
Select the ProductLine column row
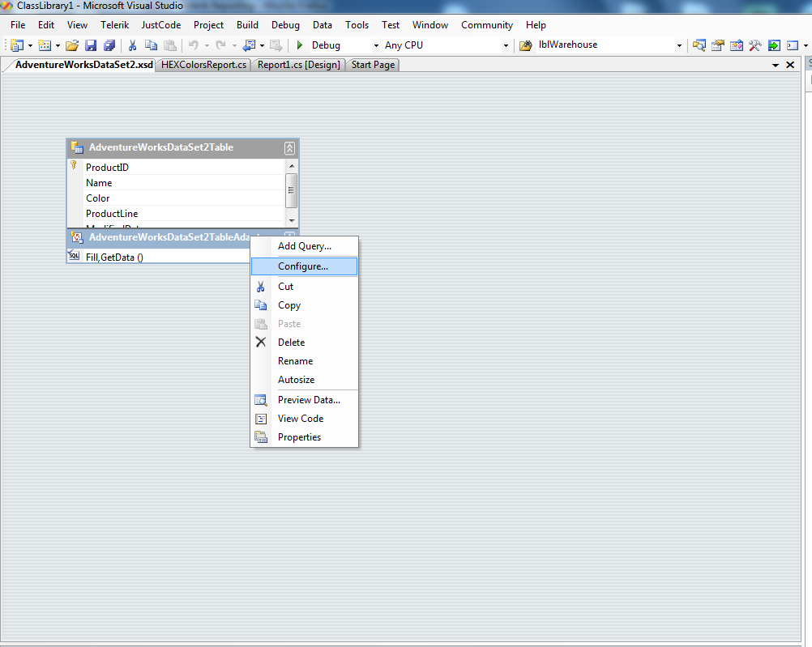click(x=177, y=213)
